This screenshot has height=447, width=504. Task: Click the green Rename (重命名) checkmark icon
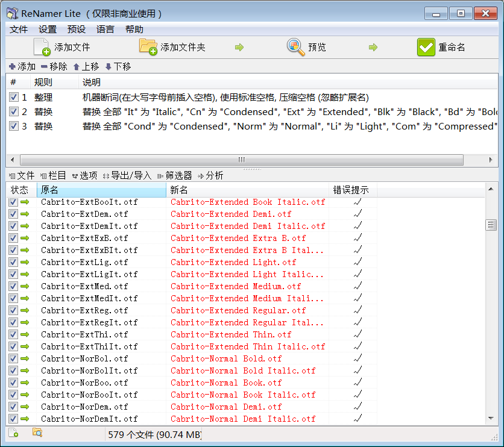click(426, 47)
